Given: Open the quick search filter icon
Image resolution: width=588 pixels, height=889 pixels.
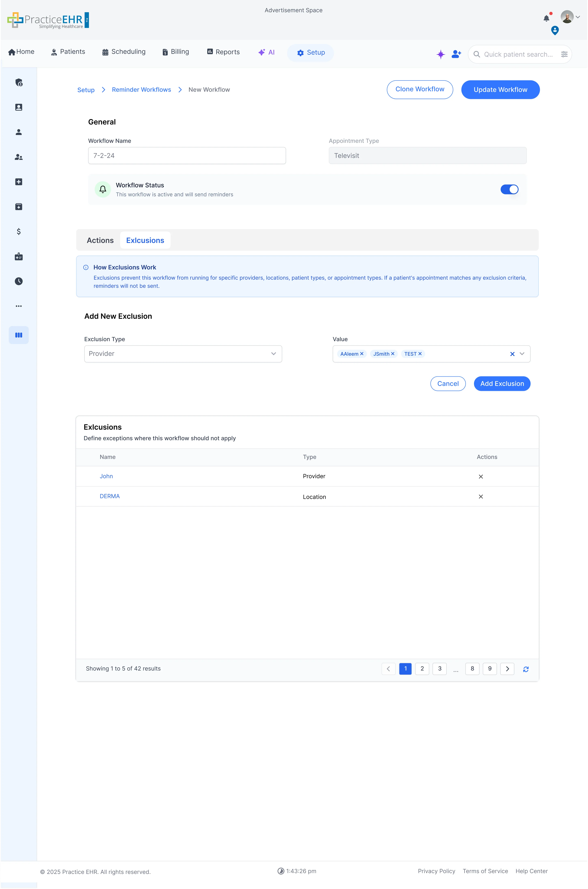Looking at the screenshot, I should coord(564,54).
